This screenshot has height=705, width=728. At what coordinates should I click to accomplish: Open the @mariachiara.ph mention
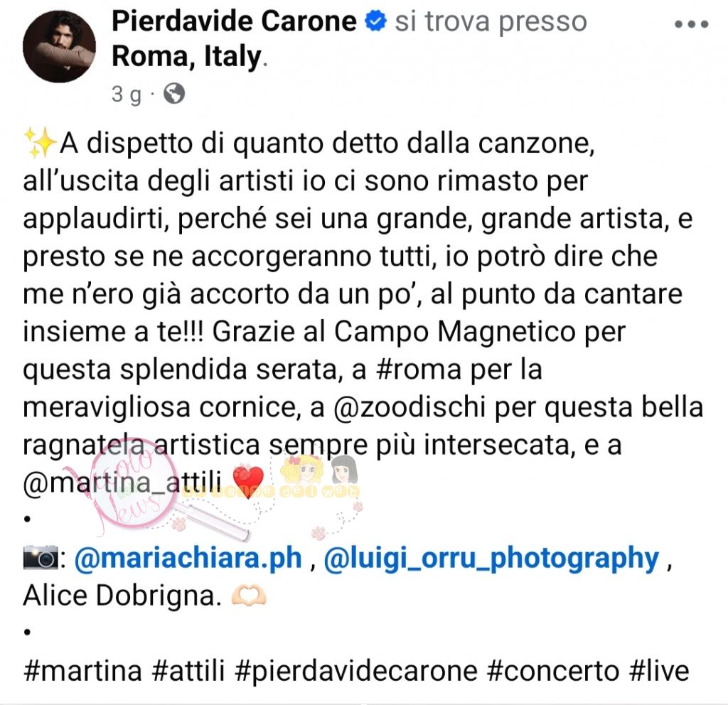coord(188,558)
